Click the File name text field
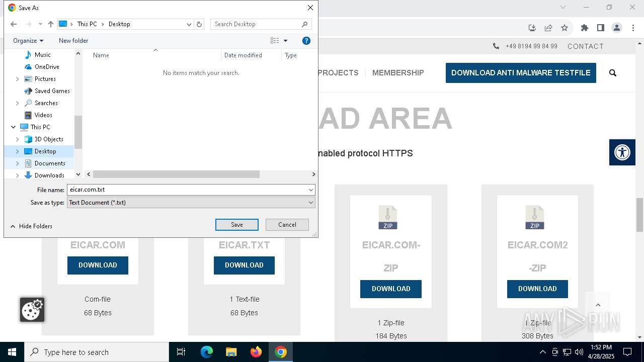Viewport: 644px width, 362px height. click(187, 190)
